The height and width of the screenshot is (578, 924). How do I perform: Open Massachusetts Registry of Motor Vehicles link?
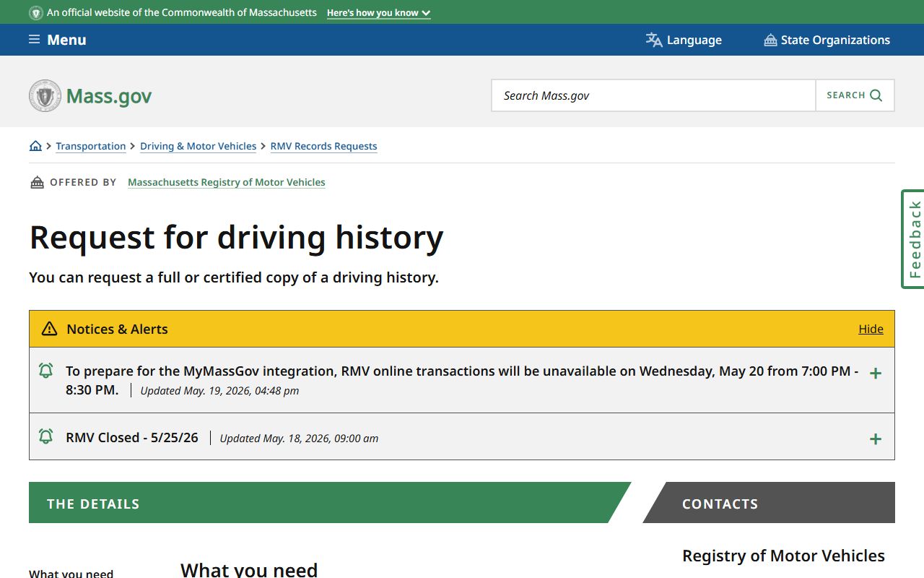click(x=227, y=182)
